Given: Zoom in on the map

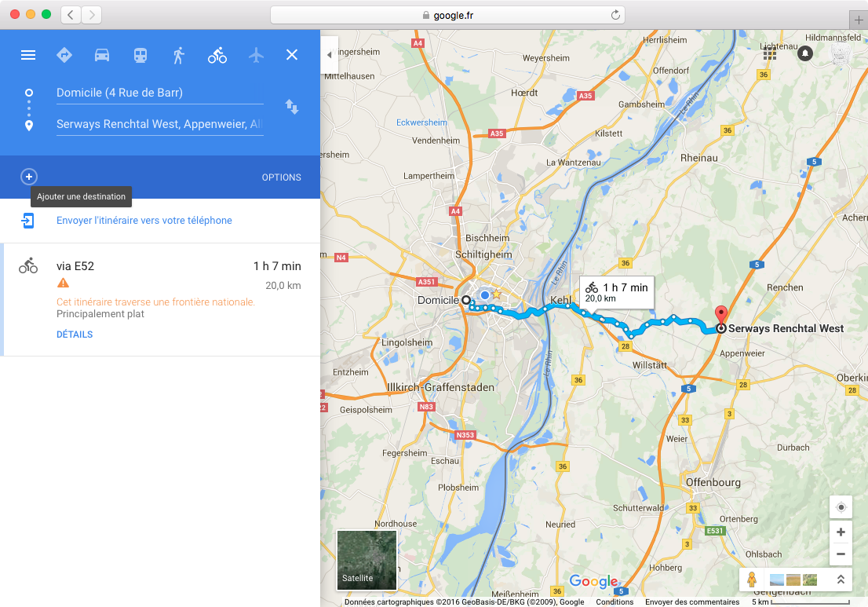Looking at the screenshot, I should pos(841,532).
